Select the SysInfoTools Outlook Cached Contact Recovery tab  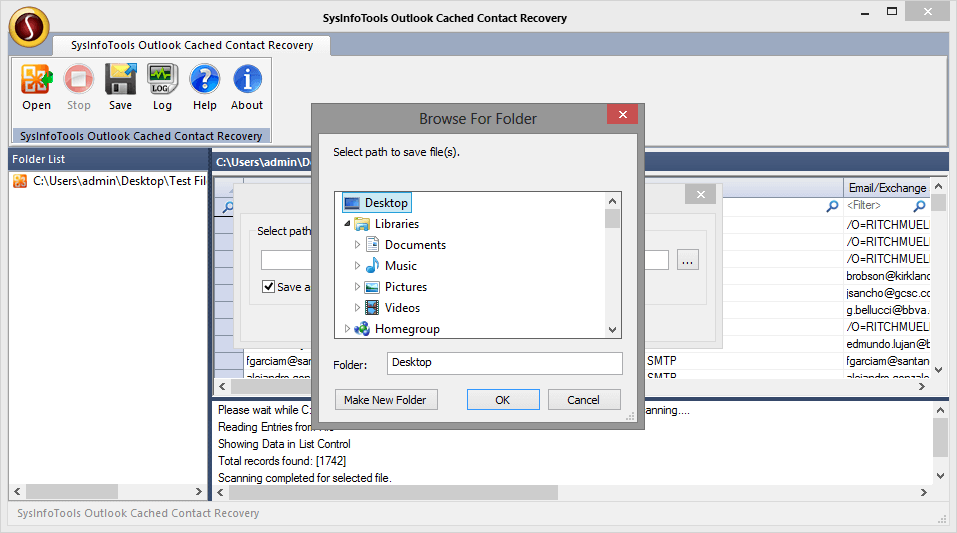coord(192,45)
